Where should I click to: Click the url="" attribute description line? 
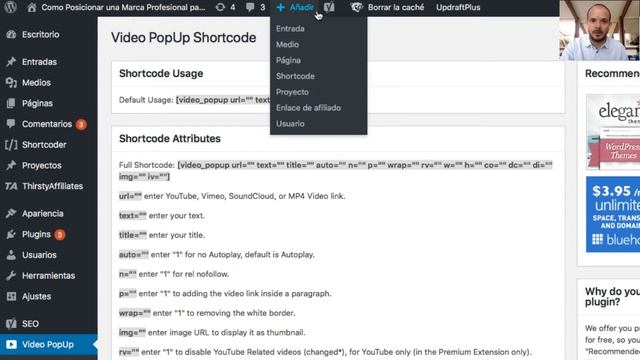pyautogui.click(x=232, y=196)
